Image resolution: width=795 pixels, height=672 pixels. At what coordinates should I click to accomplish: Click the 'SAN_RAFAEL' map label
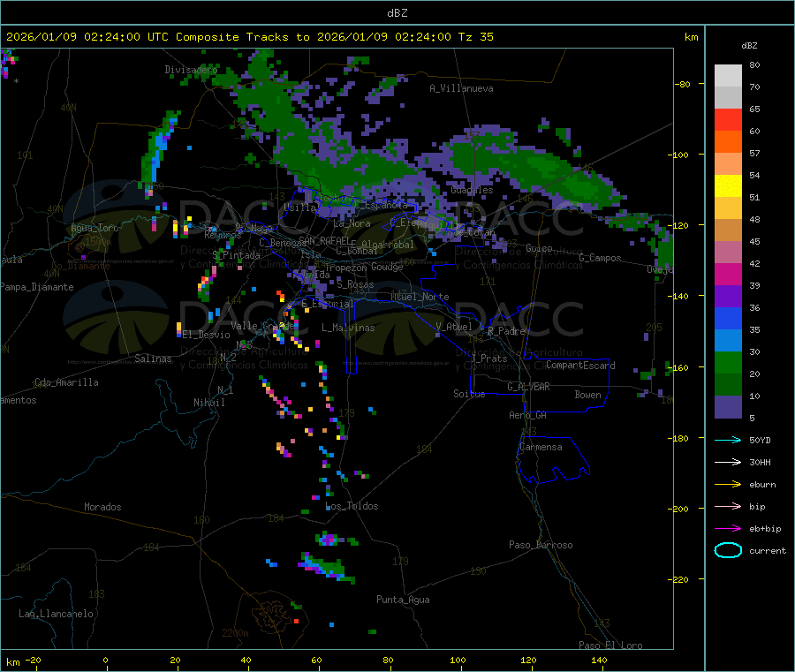pos(324,241)
